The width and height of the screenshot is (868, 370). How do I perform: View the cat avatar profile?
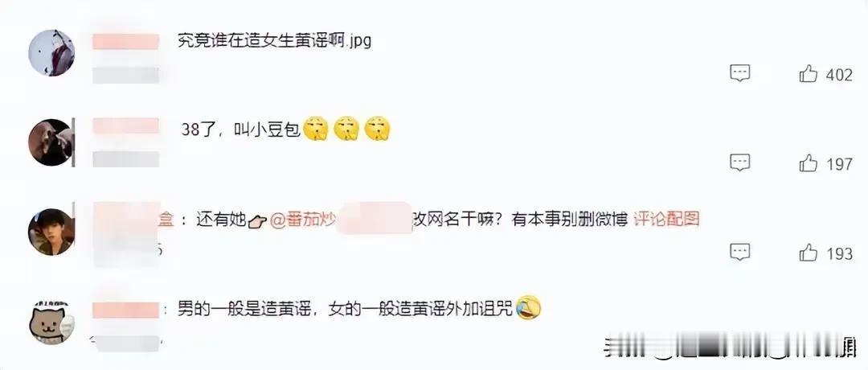[51, 322]
